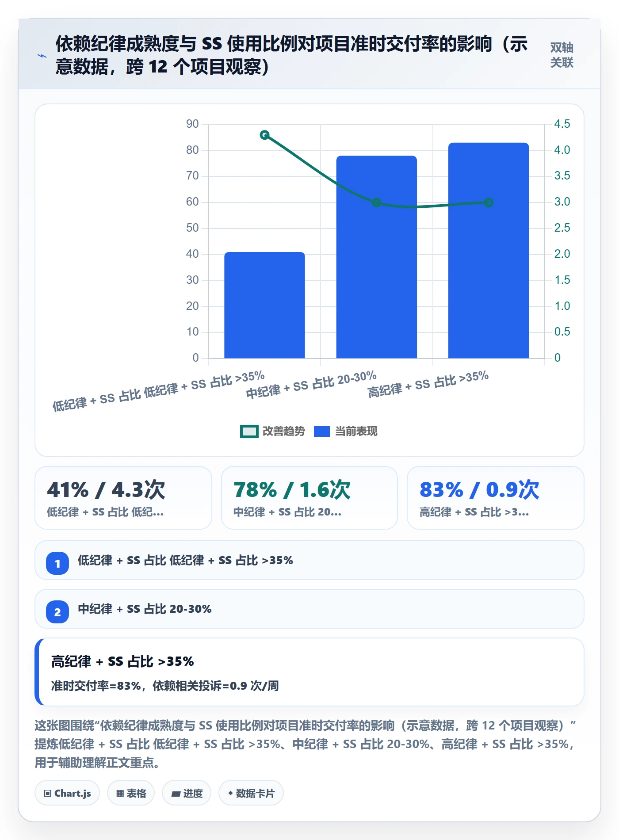Click the lightning icon beside the title
619x840 pixels.
click(42, 56)
